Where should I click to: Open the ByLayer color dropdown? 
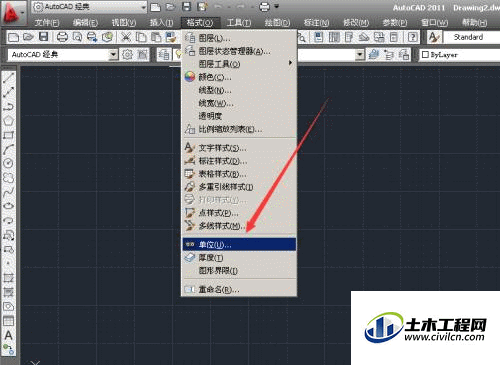pos(460,54)
